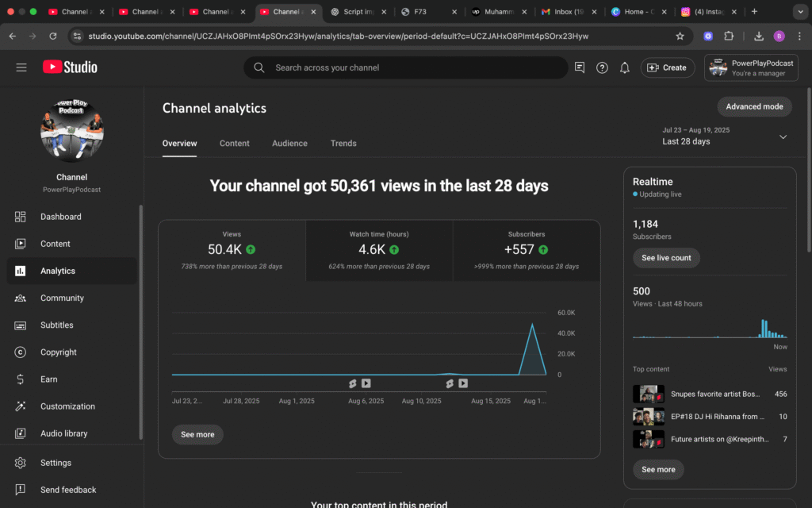Open the hamburger menu in Studio header
This screenshot has width=812, height=508.
click(21, 67)
